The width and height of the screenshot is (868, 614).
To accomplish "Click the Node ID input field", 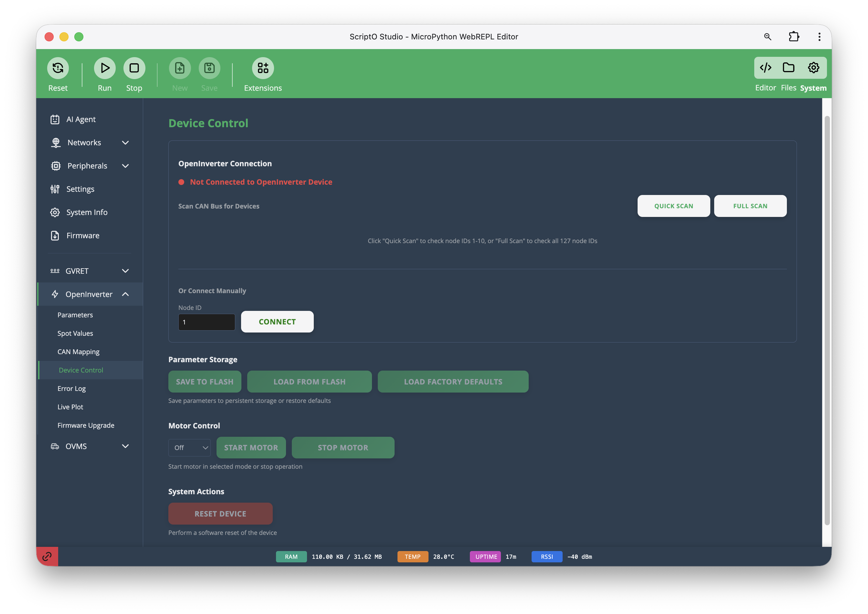I will pyautogui.click(x=206, y=322).
